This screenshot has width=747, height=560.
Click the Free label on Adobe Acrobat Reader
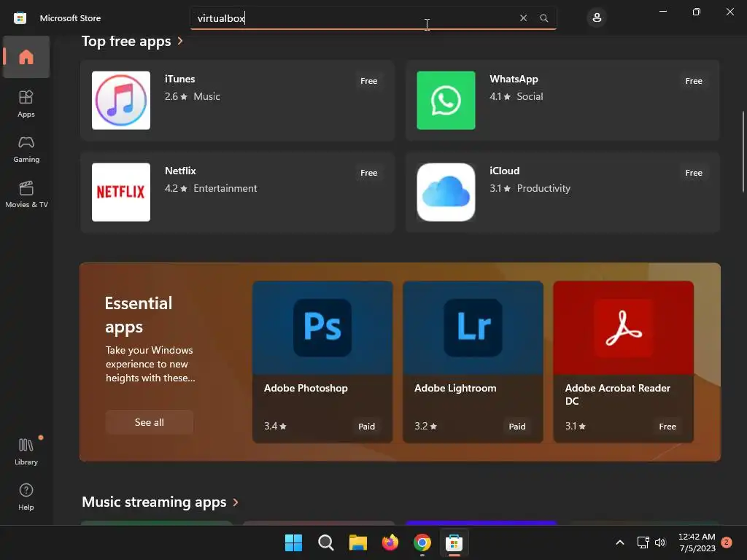pos(667,426)
